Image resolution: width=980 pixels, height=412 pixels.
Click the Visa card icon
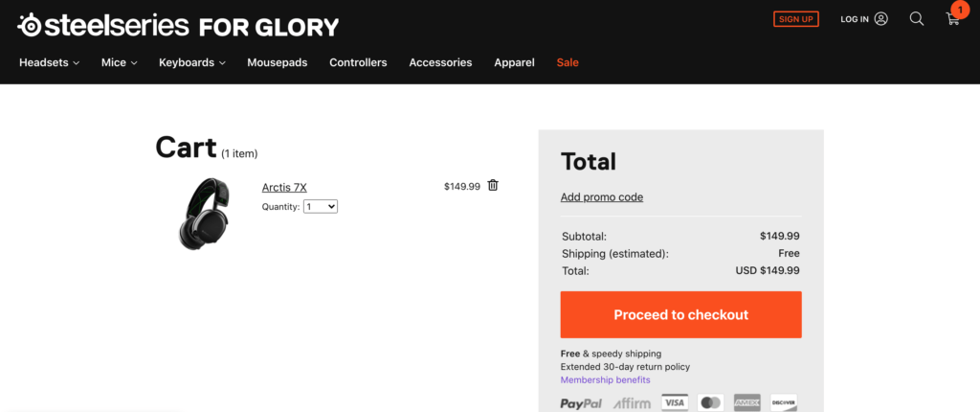675,403
